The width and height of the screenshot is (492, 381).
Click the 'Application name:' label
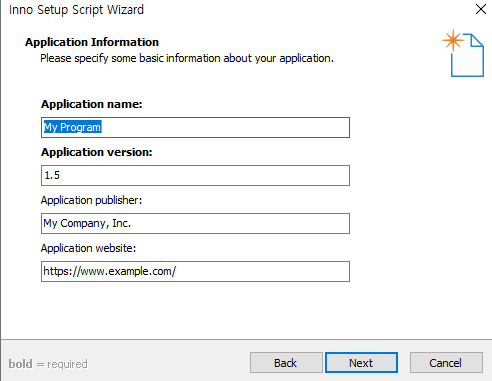(x=92, y=104)
